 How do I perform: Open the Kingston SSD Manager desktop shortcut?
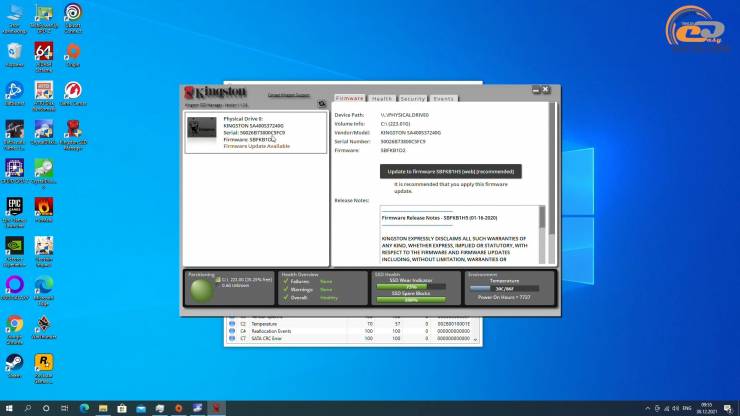(73, 135)
